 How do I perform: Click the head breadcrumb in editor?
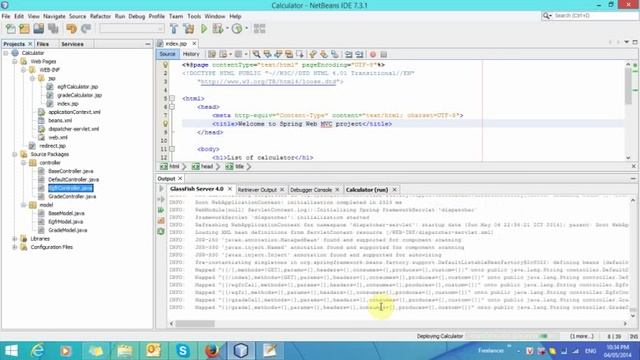(x=203, y=167)
